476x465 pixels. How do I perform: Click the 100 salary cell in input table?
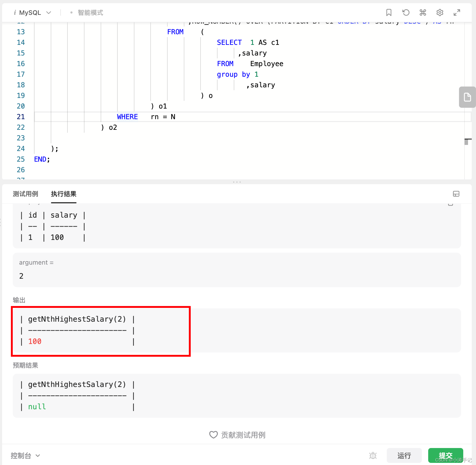[x=57, y=237]
